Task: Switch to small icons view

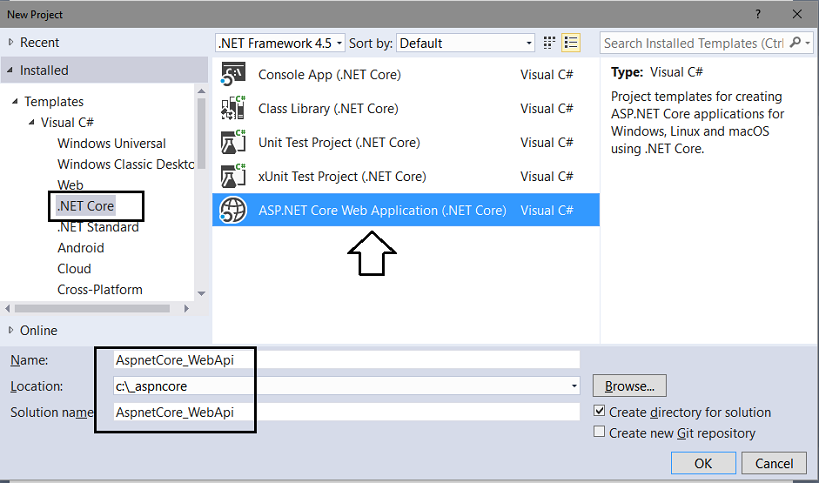Action: coord(549,43)
